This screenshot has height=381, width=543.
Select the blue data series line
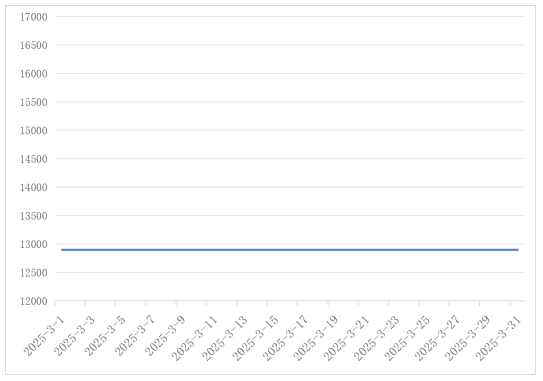click(290, 250)
